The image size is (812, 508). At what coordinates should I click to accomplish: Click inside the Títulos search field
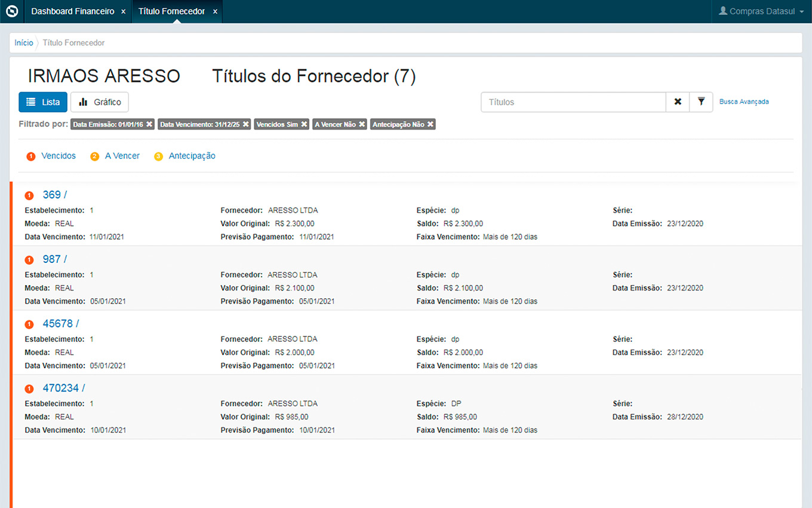[x=573, y=102]
